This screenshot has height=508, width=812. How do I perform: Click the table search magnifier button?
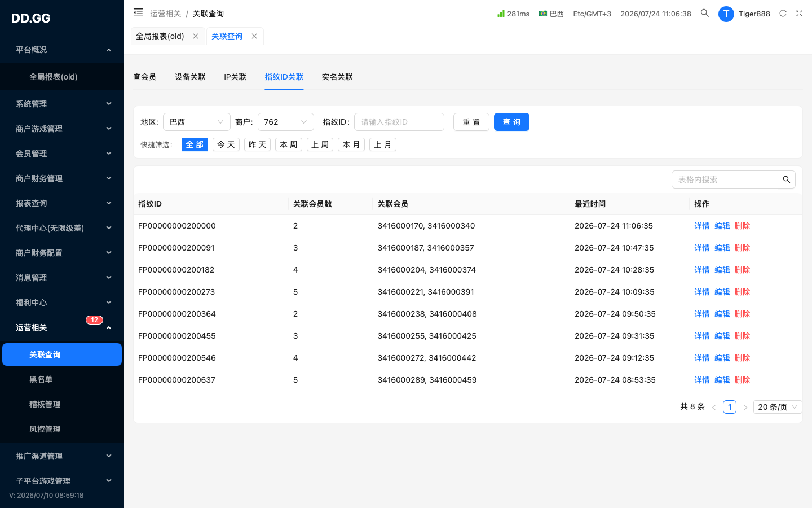click(787, 179)
